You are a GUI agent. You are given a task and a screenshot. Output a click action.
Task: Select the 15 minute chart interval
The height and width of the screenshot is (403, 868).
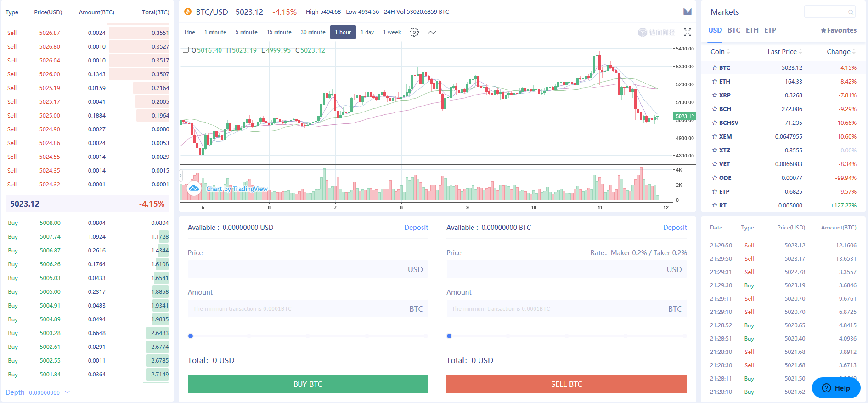(x=279, y=32)
